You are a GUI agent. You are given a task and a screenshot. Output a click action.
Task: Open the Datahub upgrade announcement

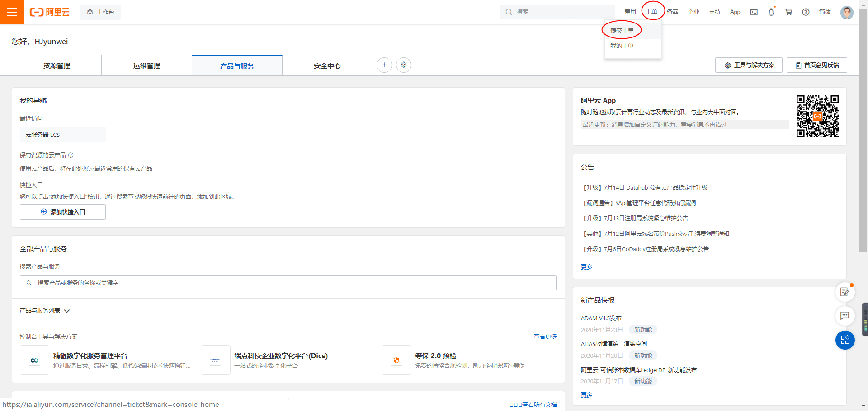point(644,187)
